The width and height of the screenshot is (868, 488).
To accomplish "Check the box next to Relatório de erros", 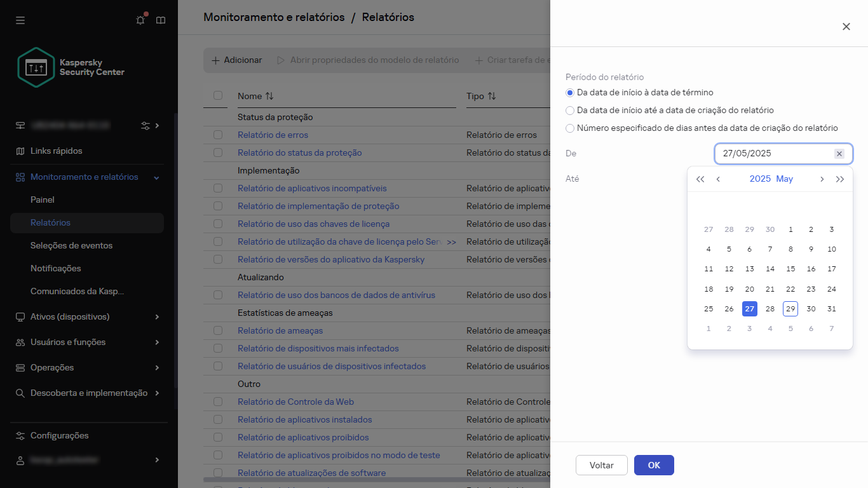I will [217, 135].
